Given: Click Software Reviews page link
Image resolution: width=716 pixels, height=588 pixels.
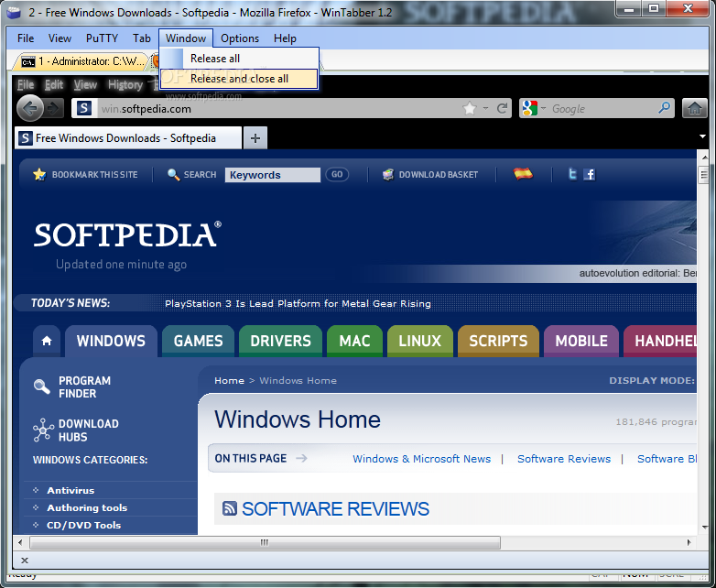Looking at the screenshot, I should pos(564,459).
